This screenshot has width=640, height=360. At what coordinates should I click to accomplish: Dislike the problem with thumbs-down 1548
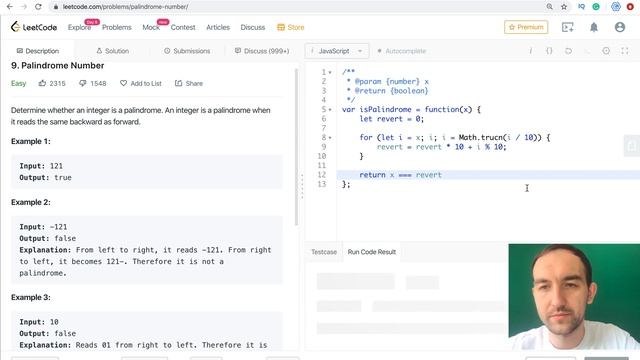[93, 83]
